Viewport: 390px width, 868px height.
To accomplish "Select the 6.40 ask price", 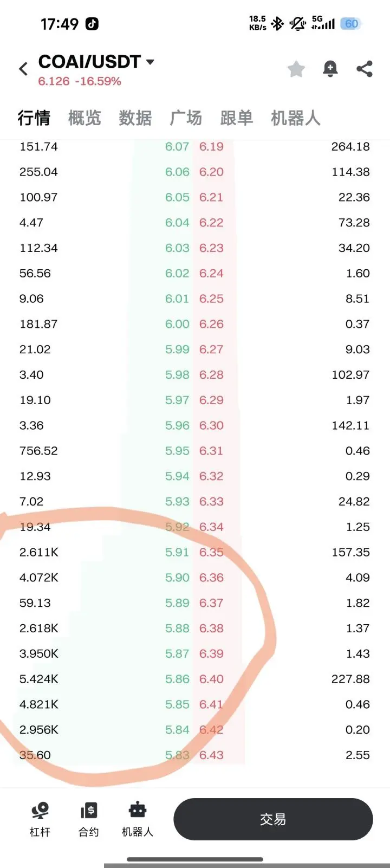I will pyautogui.click(x=211, y=679).
